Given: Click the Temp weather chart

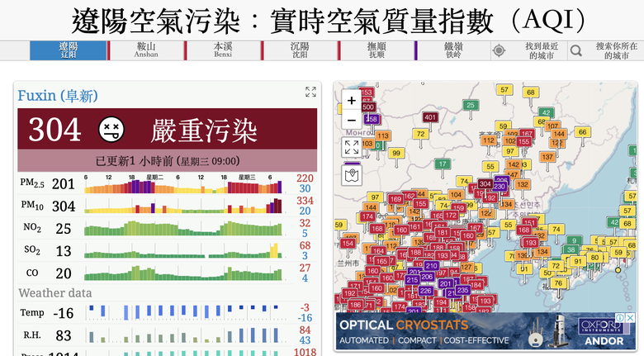Looking at the screenshot, I should coord(183,313).
